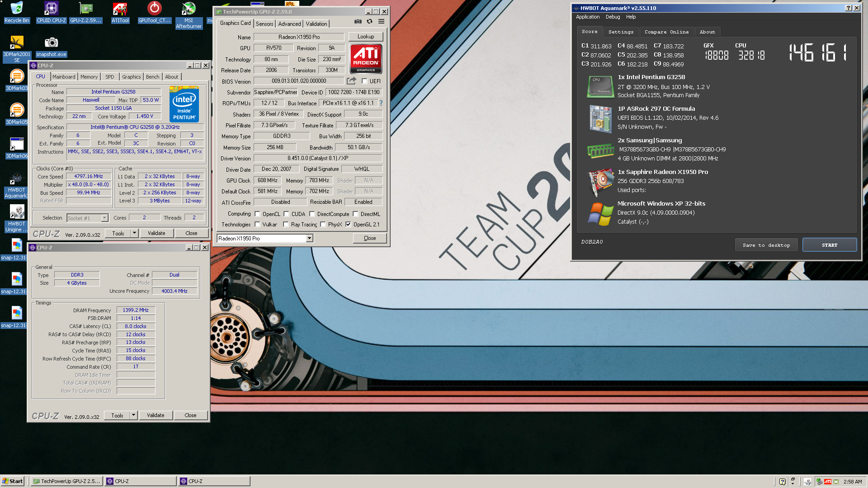Toggle the DirectML checkbox
This screenshot has height=488, width=868.
(355, 214)
